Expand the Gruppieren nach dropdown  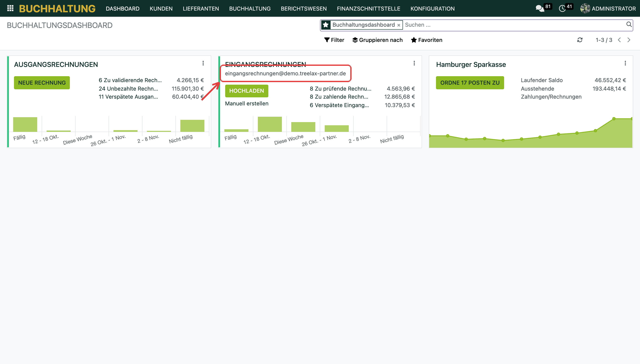[378, 40]
